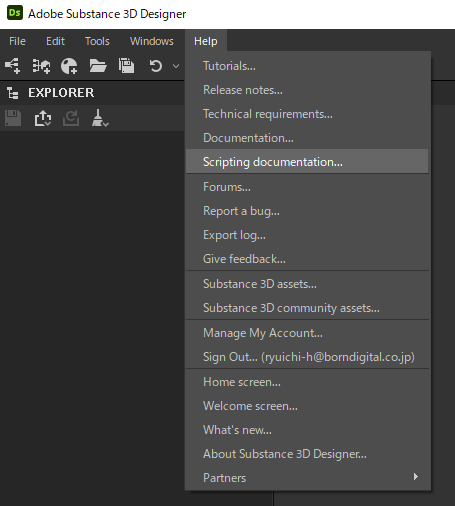Open the Explorer clean-up broom dropdown
This screenshot has height=506, width=455.
pos(100,118)
